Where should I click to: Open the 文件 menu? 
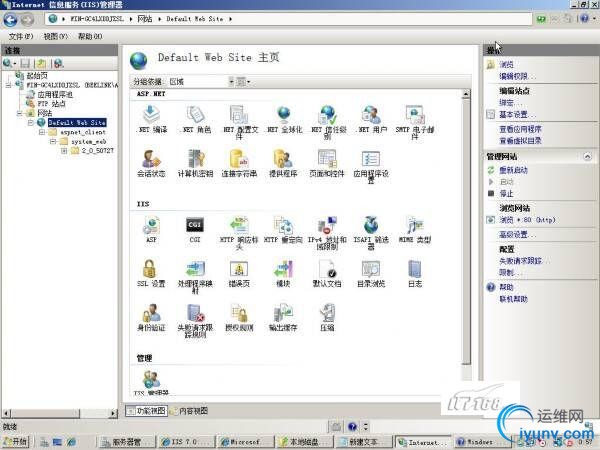21,36
